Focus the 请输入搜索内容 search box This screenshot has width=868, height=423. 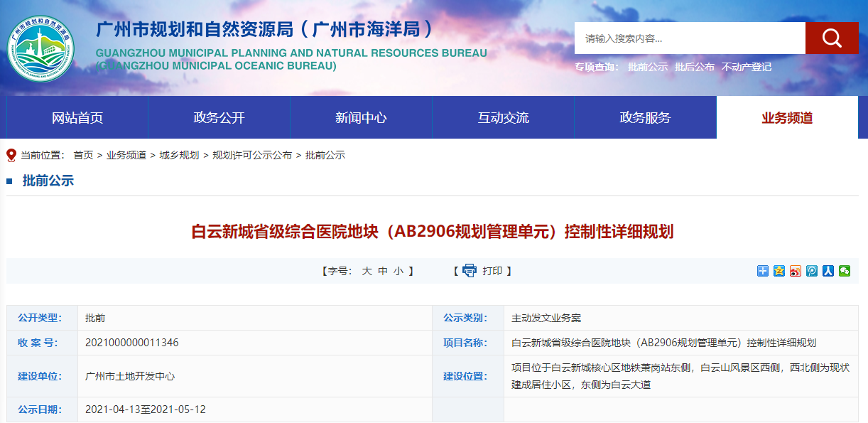pyautogui.click(x=689, y=38)
